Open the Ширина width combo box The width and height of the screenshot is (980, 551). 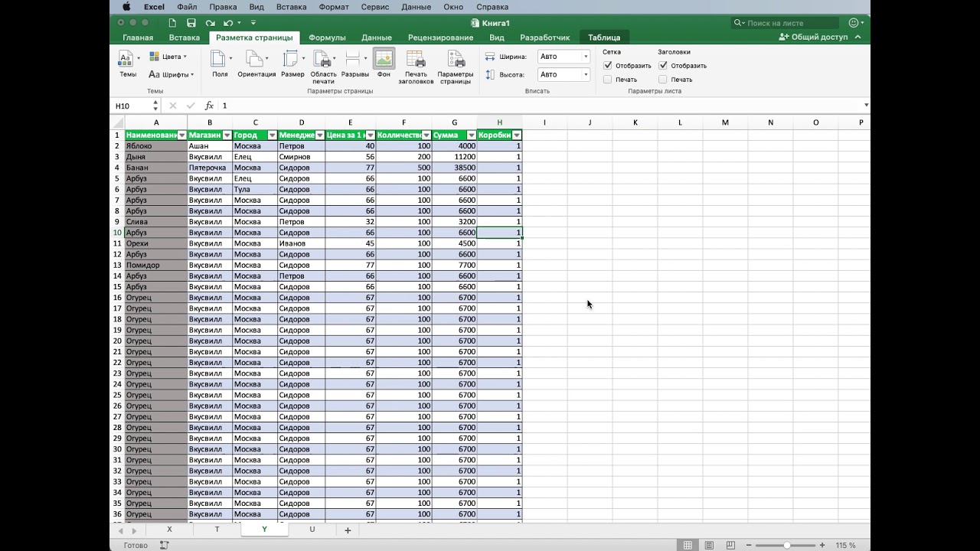tap(563, 57)
